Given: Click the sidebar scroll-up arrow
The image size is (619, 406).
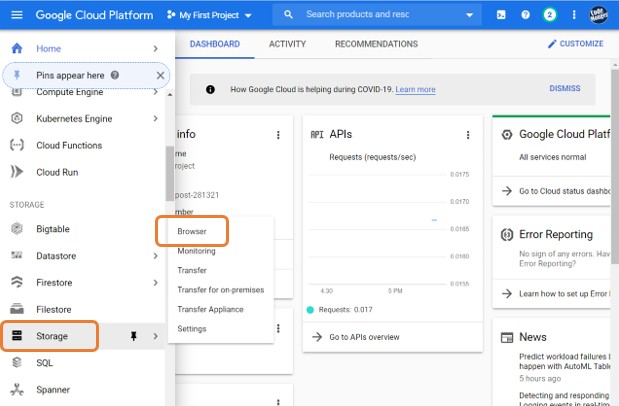Looking at the screenshot, I should (170, 95).
